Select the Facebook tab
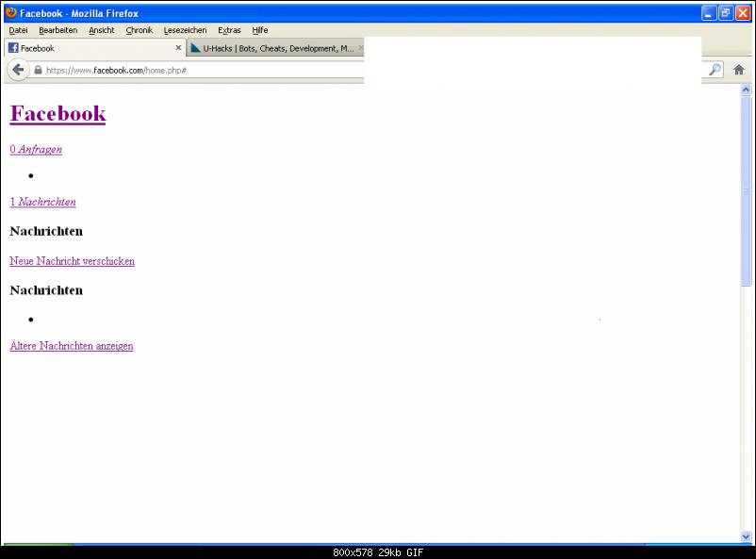The image size is (756, 559). (95, 48)
